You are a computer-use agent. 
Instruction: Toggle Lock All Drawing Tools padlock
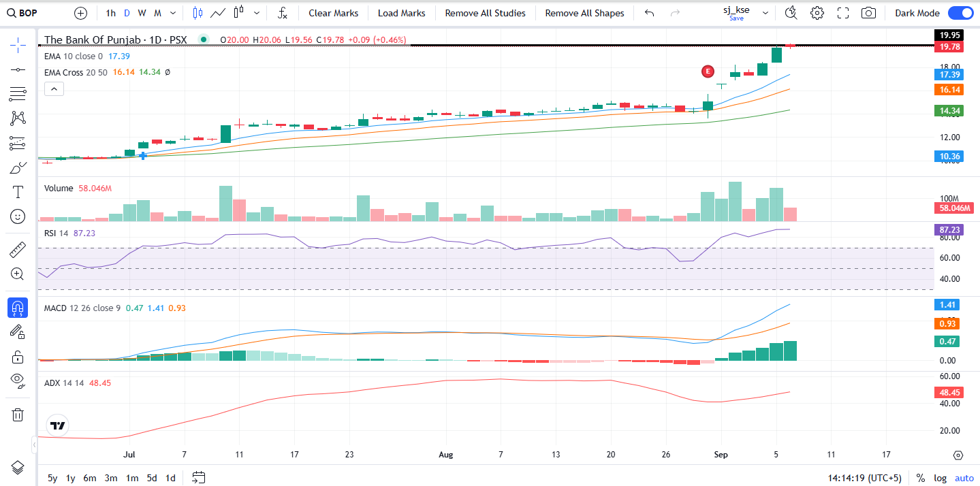18,356
